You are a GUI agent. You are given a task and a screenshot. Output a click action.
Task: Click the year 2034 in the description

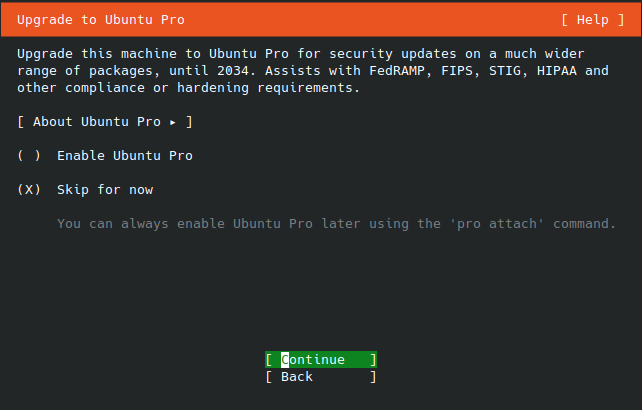233,71
